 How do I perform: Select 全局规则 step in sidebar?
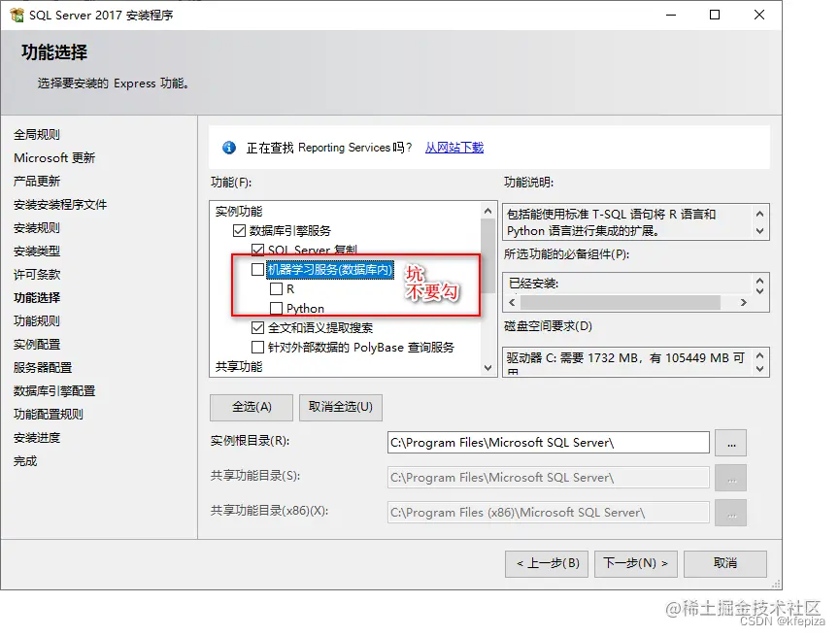click(x=37, y=134)
